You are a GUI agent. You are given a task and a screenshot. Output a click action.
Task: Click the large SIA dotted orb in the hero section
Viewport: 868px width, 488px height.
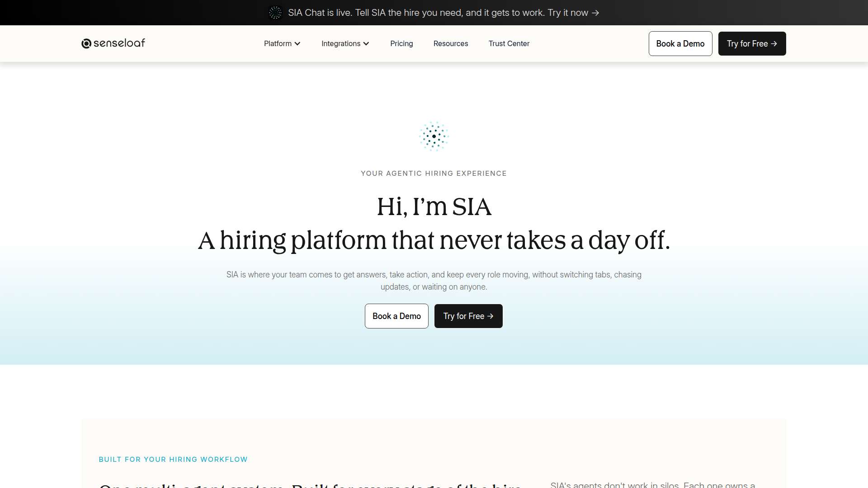(x=434, y=136)
